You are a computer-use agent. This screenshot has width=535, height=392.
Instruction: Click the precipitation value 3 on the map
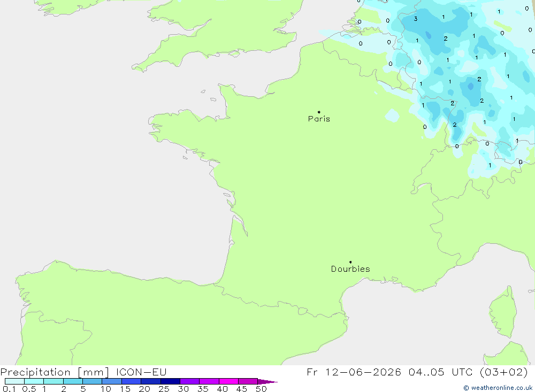tap(416, 19)
